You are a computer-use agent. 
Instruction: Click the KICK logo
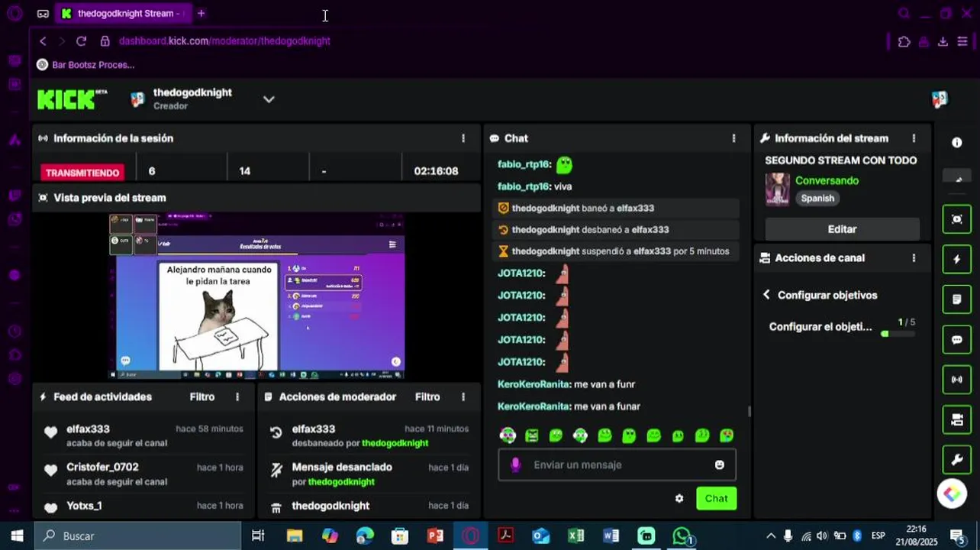tap(72, 99)
